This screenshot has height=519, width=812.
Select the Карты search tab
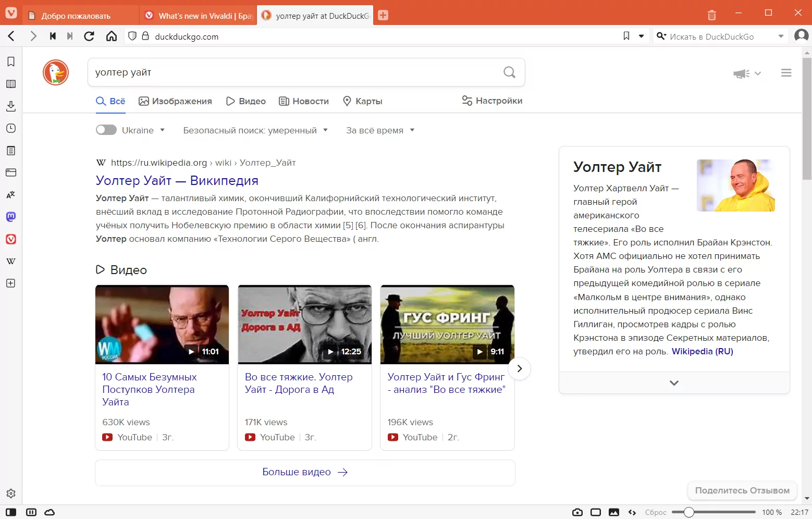coord(362,101)
